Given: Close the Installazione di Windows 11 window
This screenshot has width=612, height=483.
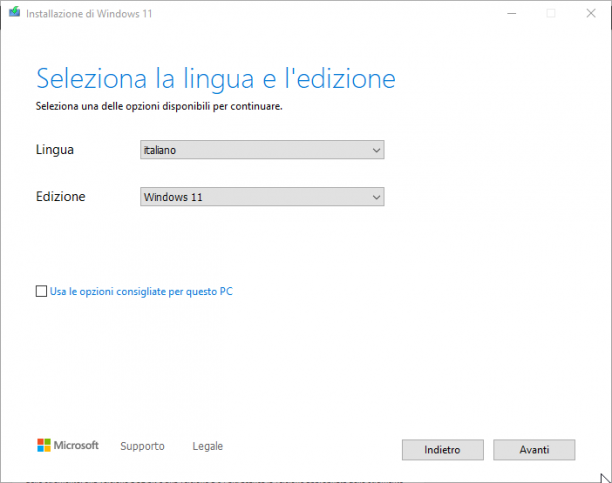Looking at the screenshot, I should [591, 14].
